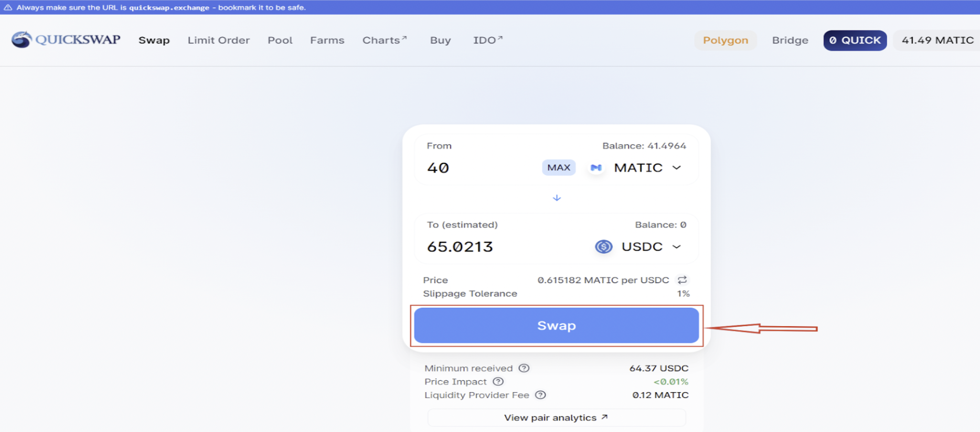Click the Polygon network button
Image resolution: width=980 pixels, height=432 pixels.
point(726,40)
